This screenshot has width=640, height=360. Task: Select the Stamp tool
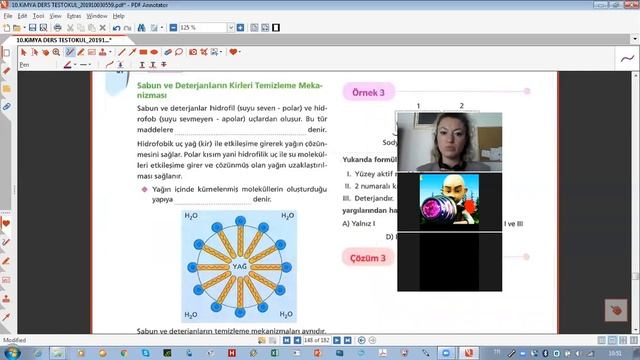click(102, 52)
